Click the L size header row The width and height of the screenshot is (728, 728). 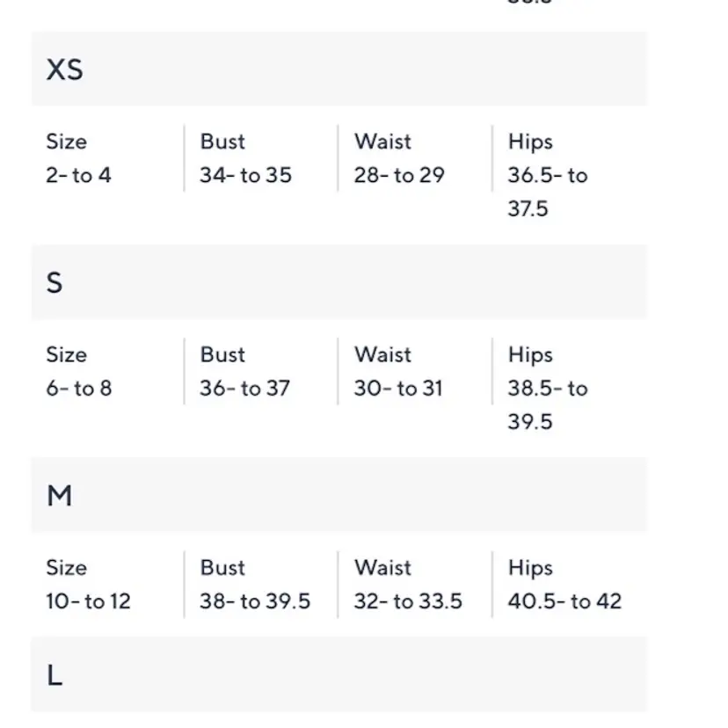339,675
